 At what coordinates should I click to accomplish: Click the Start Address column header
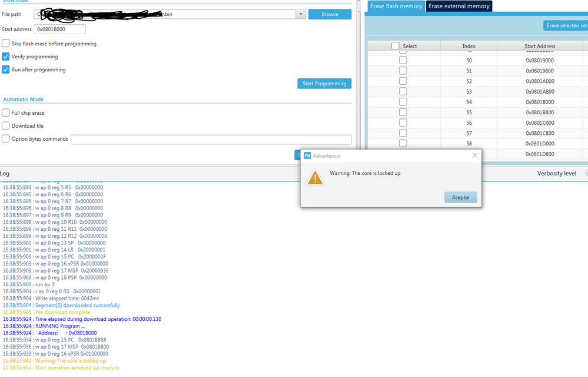[540, 46]
